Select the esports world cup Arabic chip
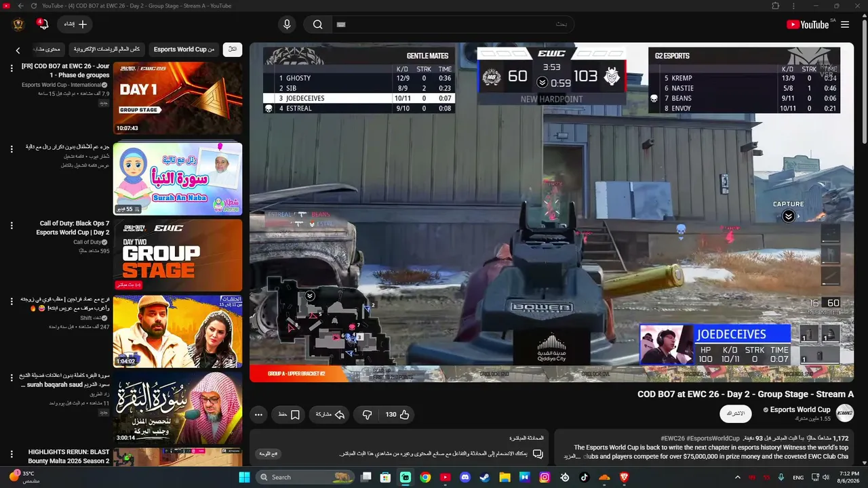This screenshot has width=868, height=488. 107,49
